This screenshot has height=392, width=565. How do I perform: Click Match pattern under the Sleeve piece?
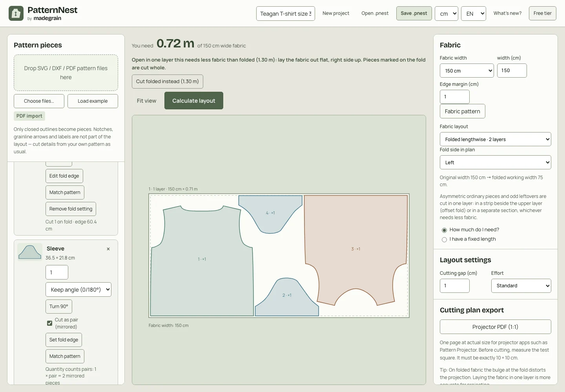pos(65,356)
